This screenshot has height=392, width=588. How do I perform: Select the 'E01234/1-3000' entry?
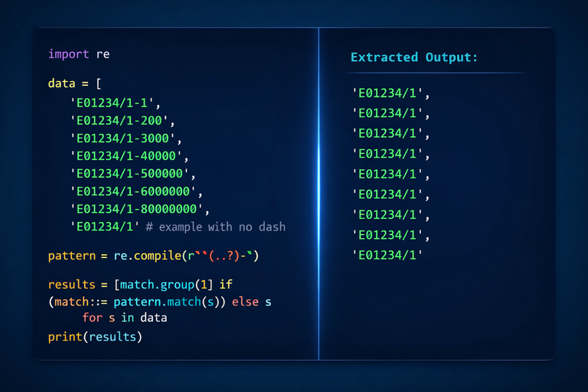(122, 138)
